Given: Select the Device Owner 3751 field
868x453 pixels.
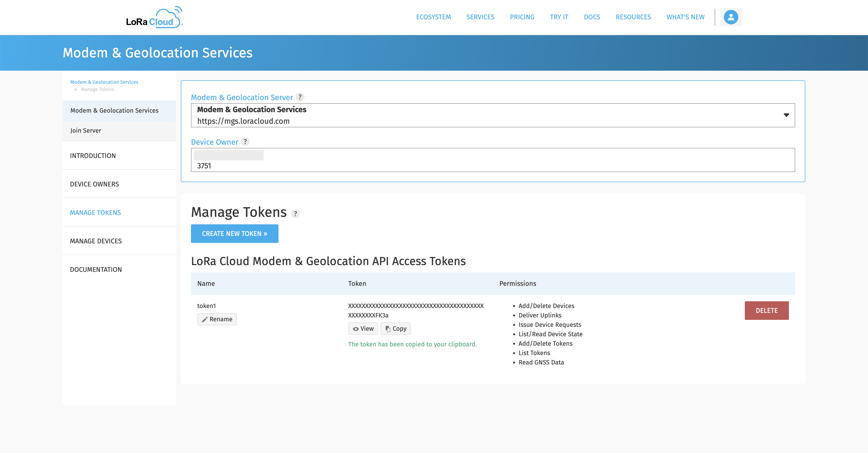Looking at the screenshot, I should pyautogui.click(x=493, y=160).
